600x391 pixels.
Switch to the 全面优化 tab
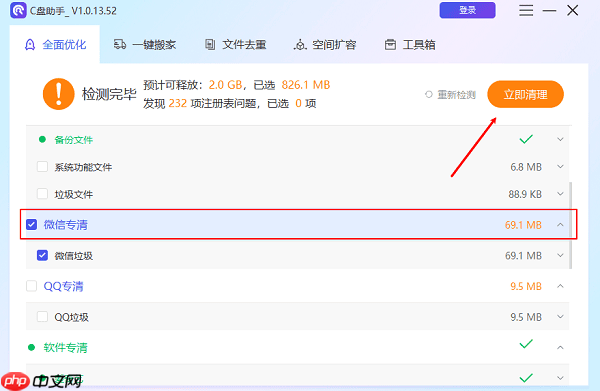(55, 45)
